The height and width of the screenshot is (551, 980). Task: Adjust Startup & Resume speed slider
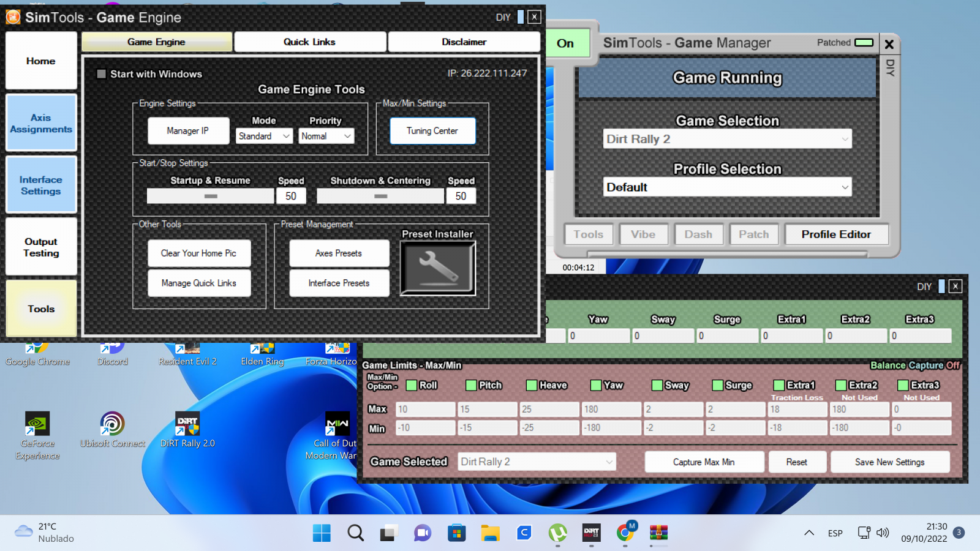coord(211,196)
